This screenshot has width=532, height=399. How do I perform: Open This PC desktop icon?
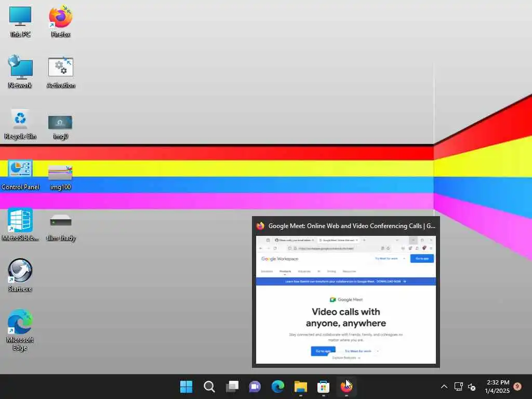point(20,21)
